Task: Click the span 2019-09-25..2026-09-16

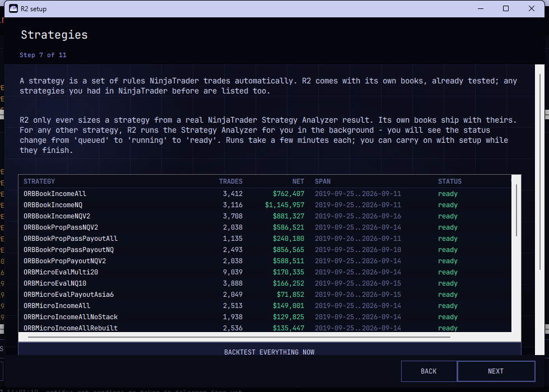Action: (358, 216)
